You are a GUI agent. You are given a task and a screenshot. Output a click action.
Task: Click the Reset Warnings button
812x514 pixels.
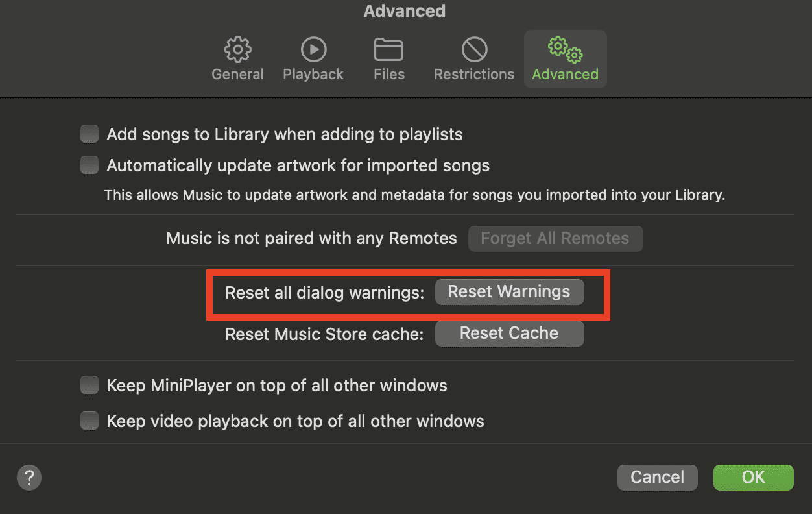pos(509,292)
